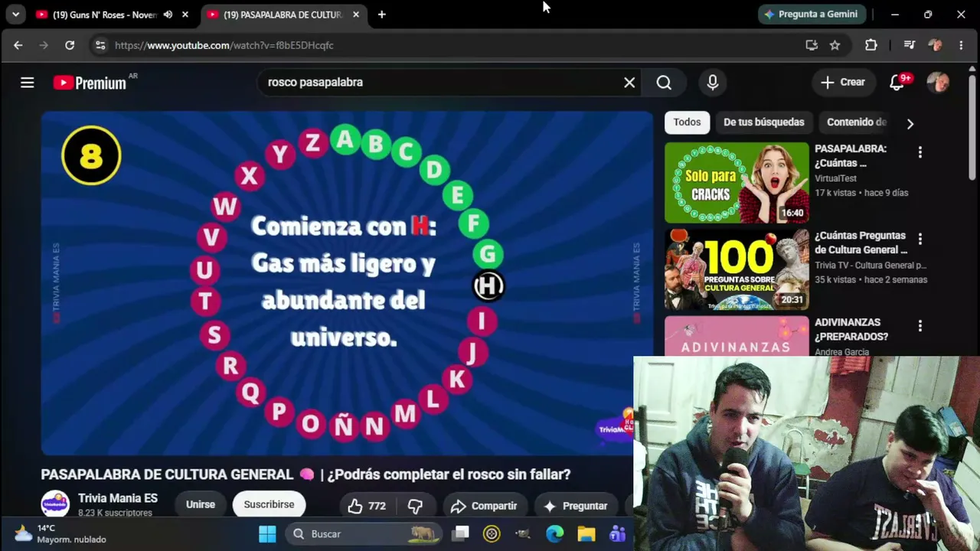Launch Microsoft Edge from the taskbar
Screen dimensions: 980x551
pyautogui.click(x=554, y=534)
